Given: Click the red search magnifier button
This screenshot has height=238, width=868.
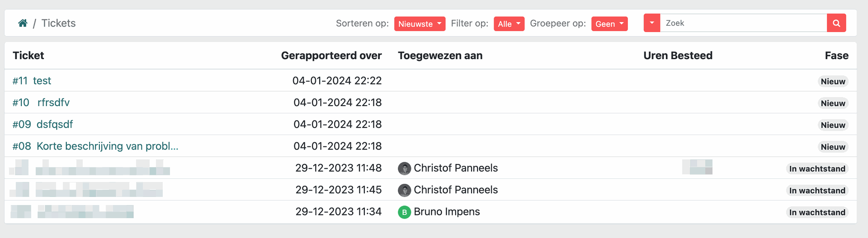Looking at the screenshot, I should 836,23.
